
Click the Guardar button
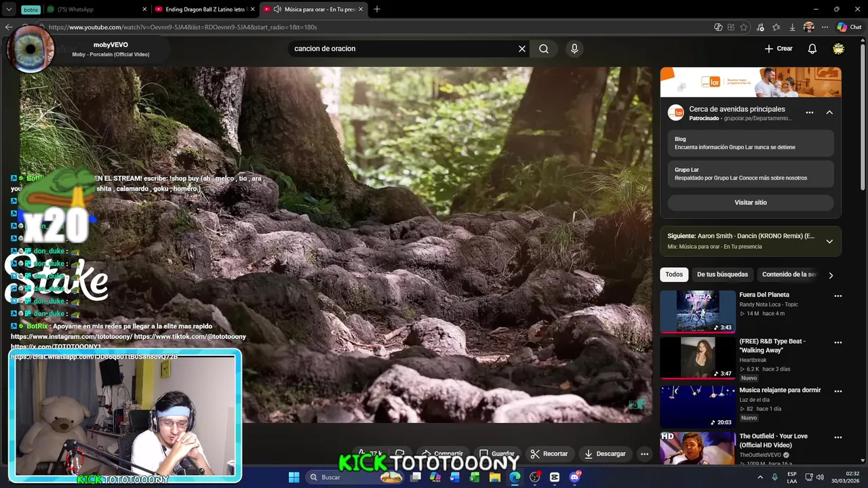(496, 453)
